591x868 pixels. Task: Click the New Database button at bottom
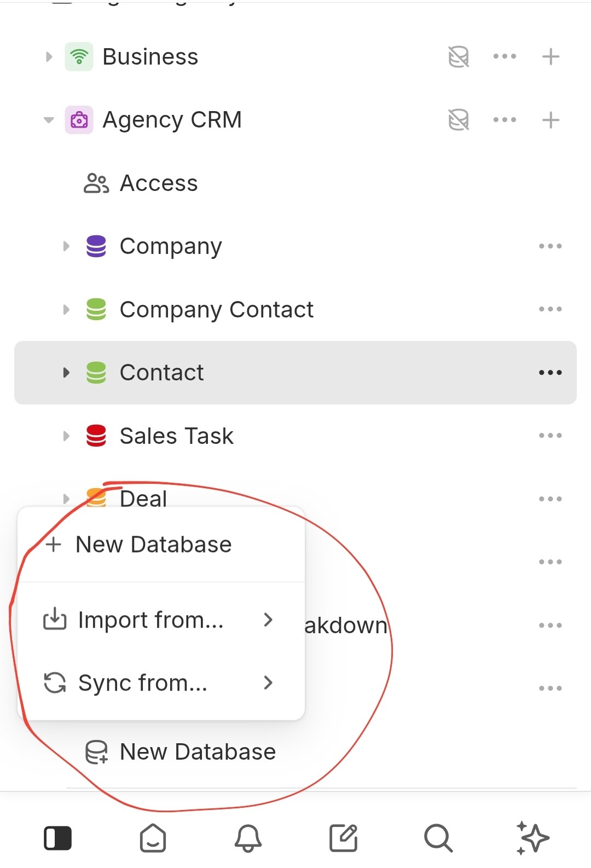coord(197,752)
